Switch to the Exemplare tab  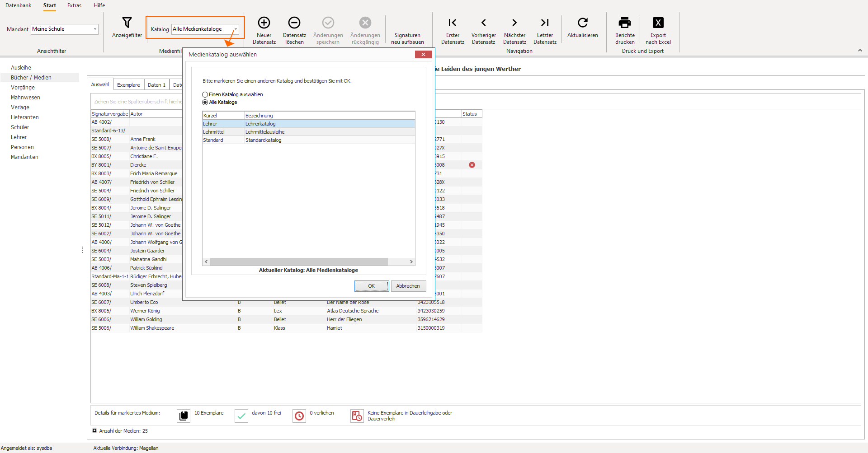coord(128,85)
